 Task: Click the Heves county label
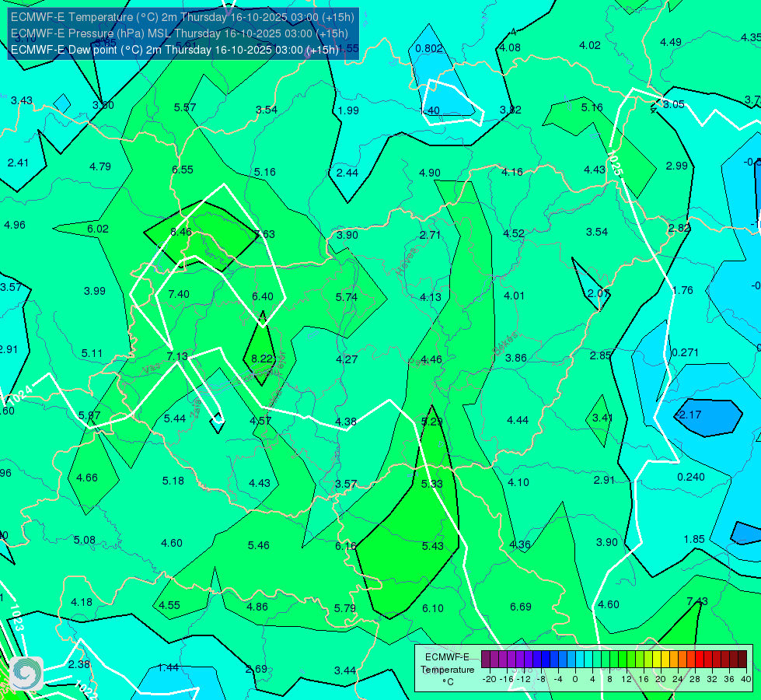tap(407, 262)
